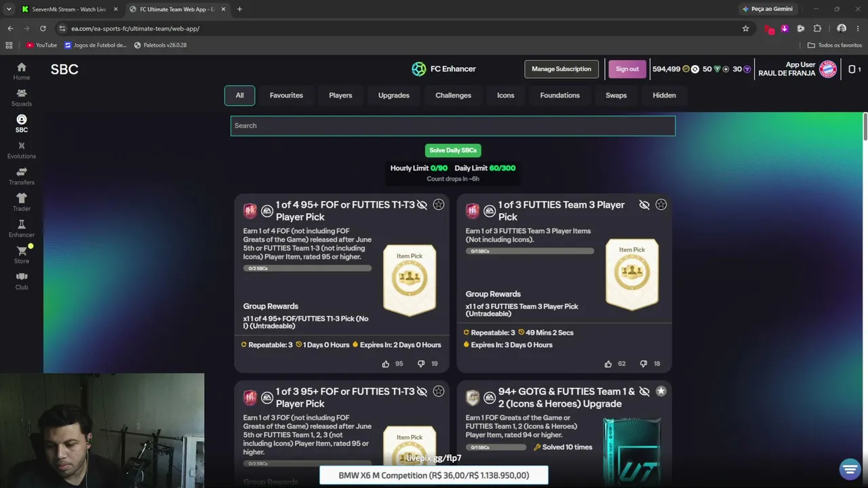Viewport: 868px width, 488px height.
Task: Open the Transfers section
Action: pyautogui.click(x=22, y=176)
